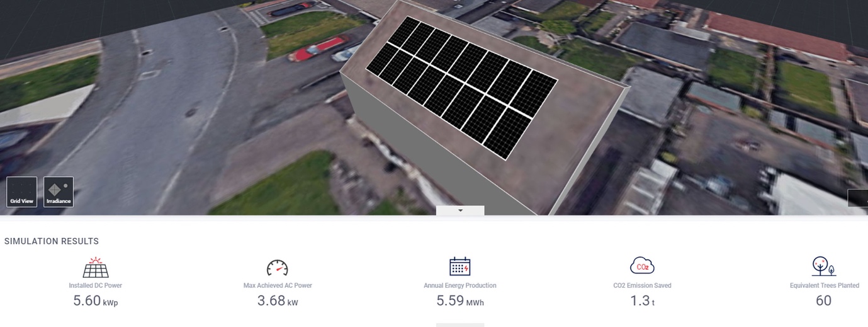Click the Equivalent Trees Planted label
868x327 pixels.
(x=825, y=285)
